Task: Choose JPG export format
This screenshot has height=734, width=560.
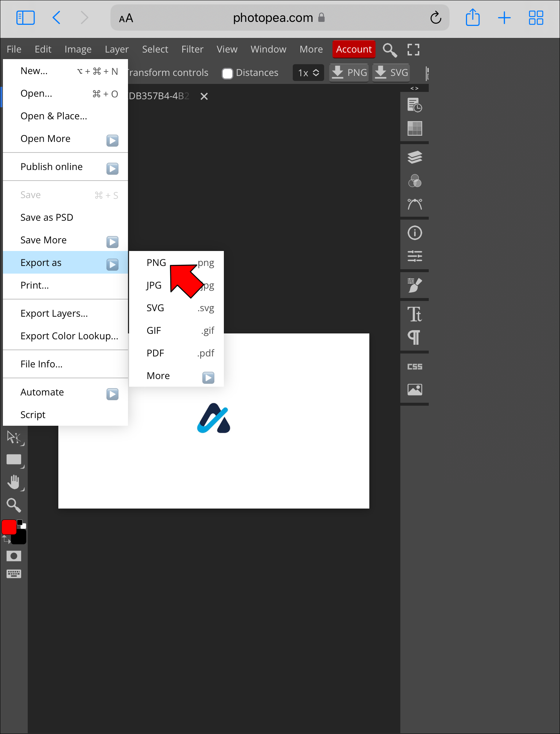Action: pos(176,285)
